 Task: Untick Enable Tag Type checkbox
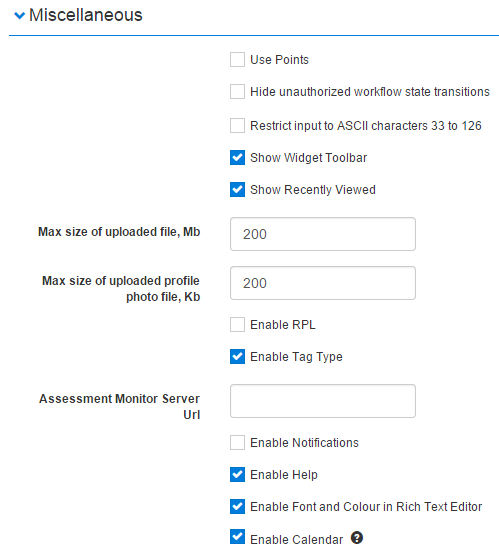(237, 356)
